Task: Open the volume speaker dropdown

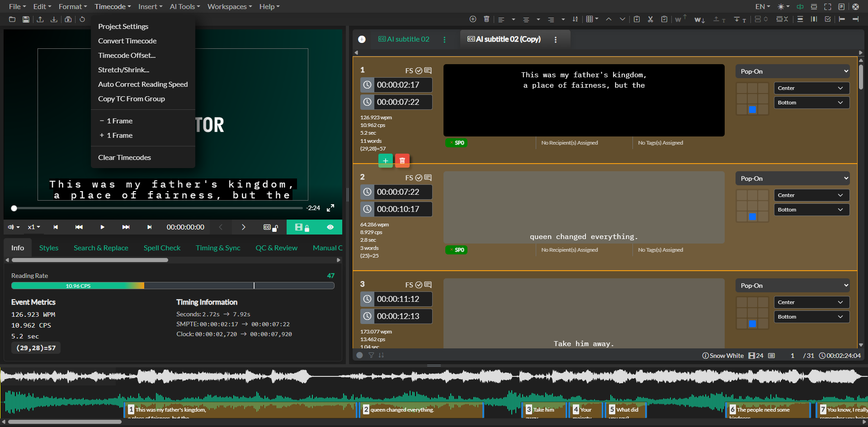Action: 14,227
